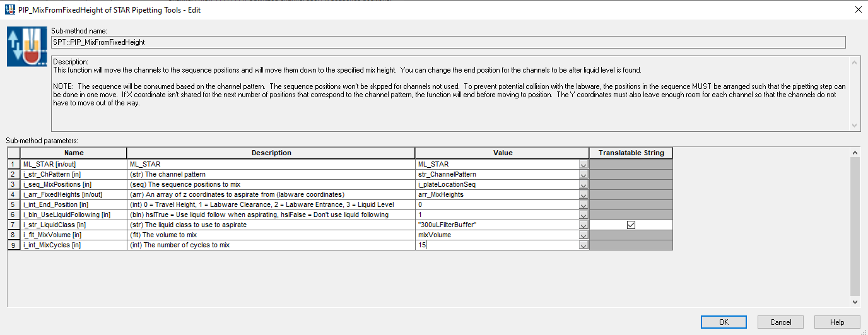This screenshot has width=868, height=335.
Task: Select row header number 5
Action: (x=13, y=204)
